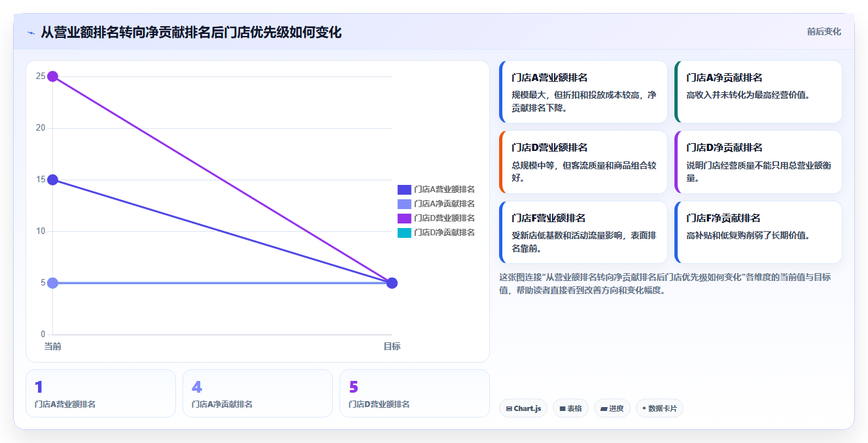Screen dimensions: 868x443
Task: Click text 高补贴和低复购削弱了长期价值
Action: pyautogui.click(x=748, y=235)
